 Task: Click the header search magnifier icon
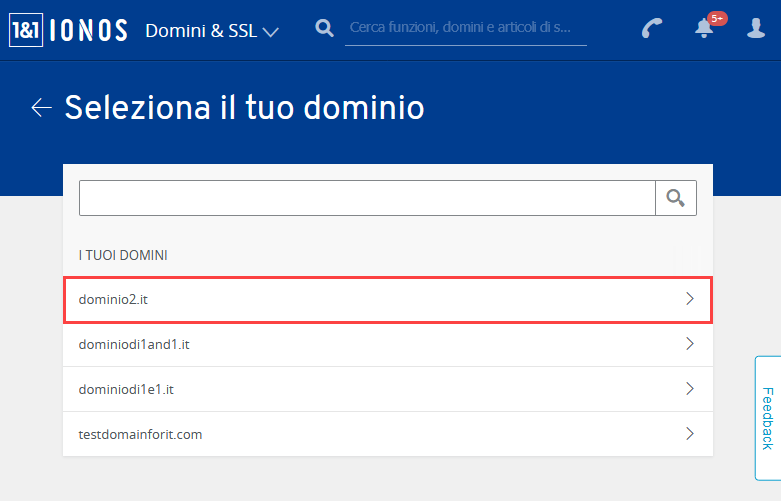point(324,28)
